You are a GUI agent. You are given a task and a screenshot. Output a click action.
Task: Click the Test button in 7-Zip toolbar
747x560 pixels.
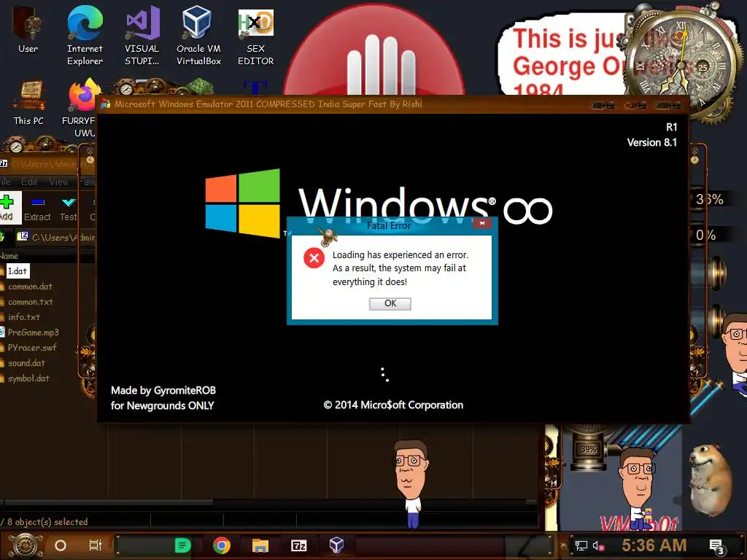click(68, 209)
